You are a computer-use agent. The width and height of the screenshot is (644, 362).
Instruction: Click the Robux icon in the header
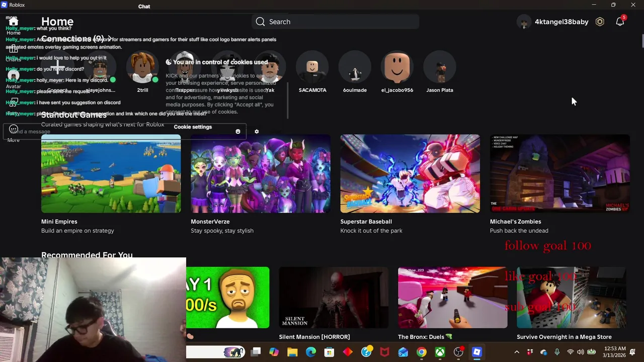click(x=600, y=22)
